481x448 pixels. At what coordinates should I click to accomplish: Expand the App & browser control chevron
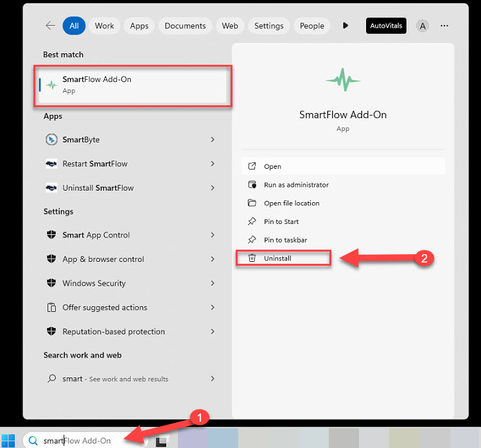(213, 259)
